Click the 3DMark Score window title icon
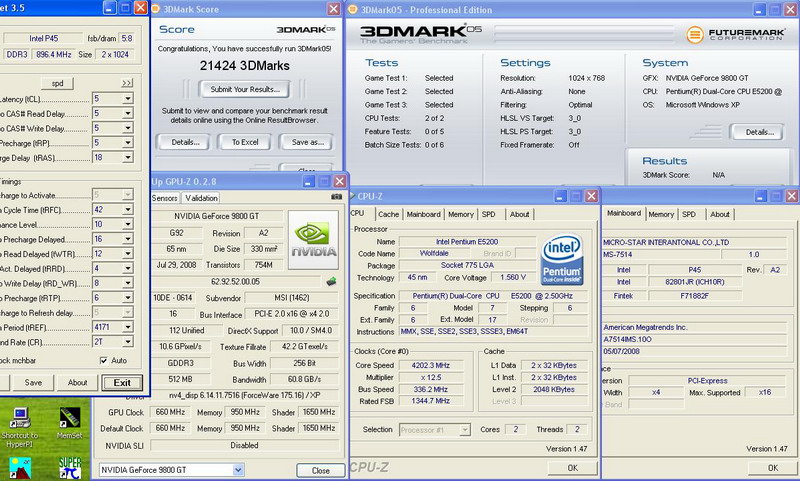The height and width of the screenshot is (481, 800). pos(155,9)
